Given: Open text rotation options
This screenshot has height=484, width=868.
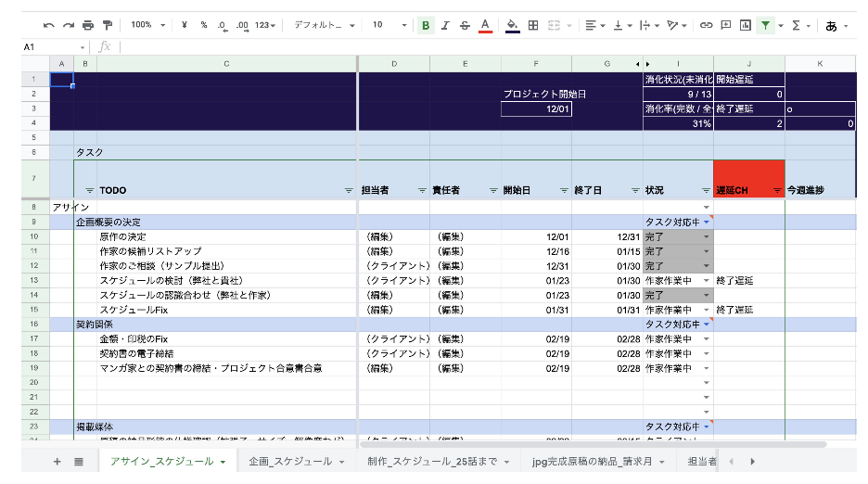Looking at the screenshot, I should point(676,25).
